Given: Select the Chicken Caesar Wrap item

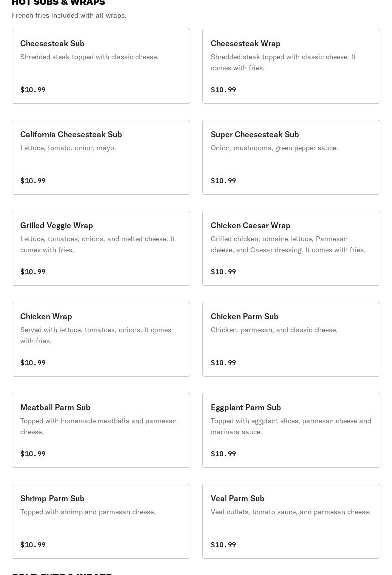Looking at the screenshot, I should [x=291, y=248].
